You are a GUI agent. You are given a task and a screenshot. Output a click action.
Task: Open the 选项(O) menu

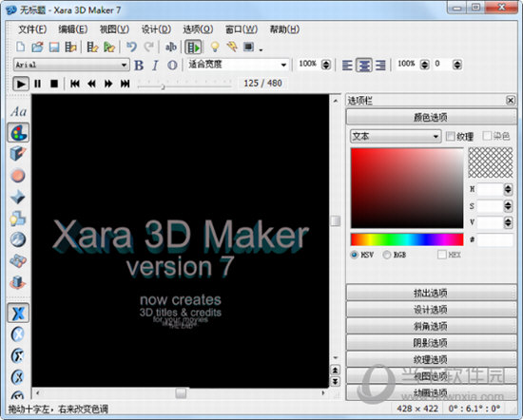pos(198,29)
